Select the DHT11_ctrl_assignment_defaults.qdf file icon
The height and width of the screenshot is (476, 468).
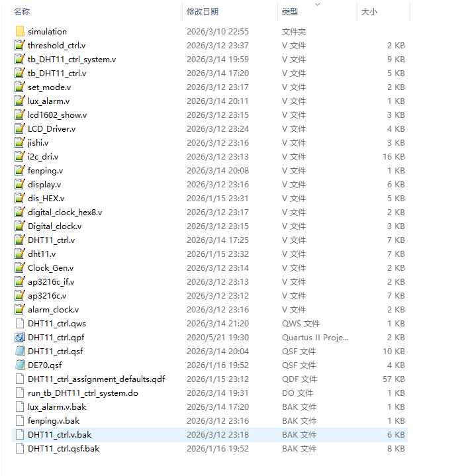click(x=20, y=379)
